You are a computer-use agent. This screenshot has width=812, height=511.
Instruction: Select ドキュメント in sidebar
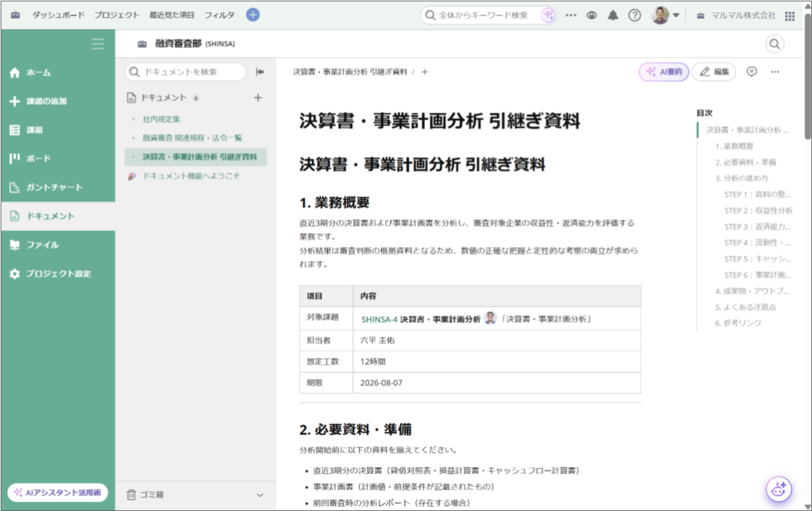point(58,216)
